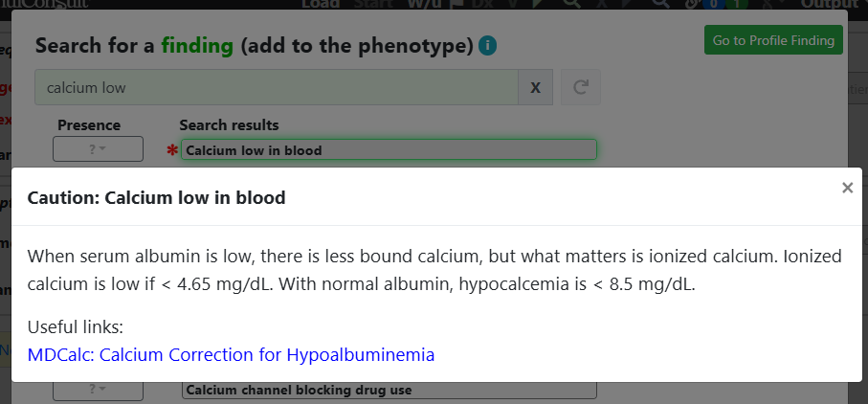Open the Dx menu in top bar

481,4
